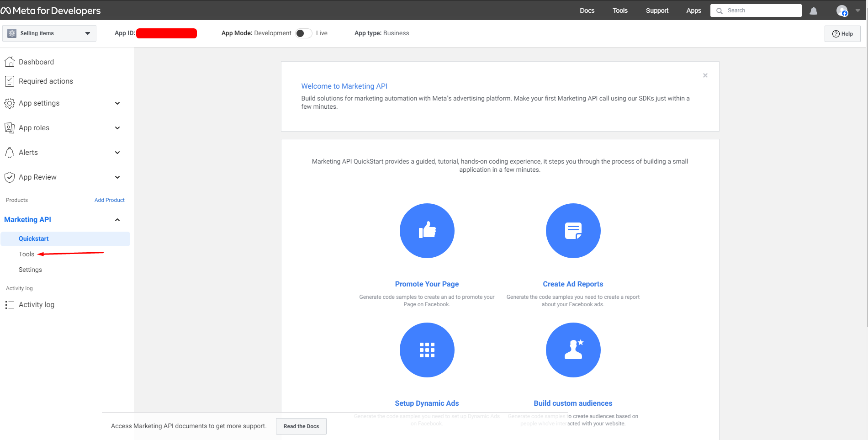The width and height of the screenshot is (868, 440).
Task: Go to Dashboard
Action: [x=36, y=62]
